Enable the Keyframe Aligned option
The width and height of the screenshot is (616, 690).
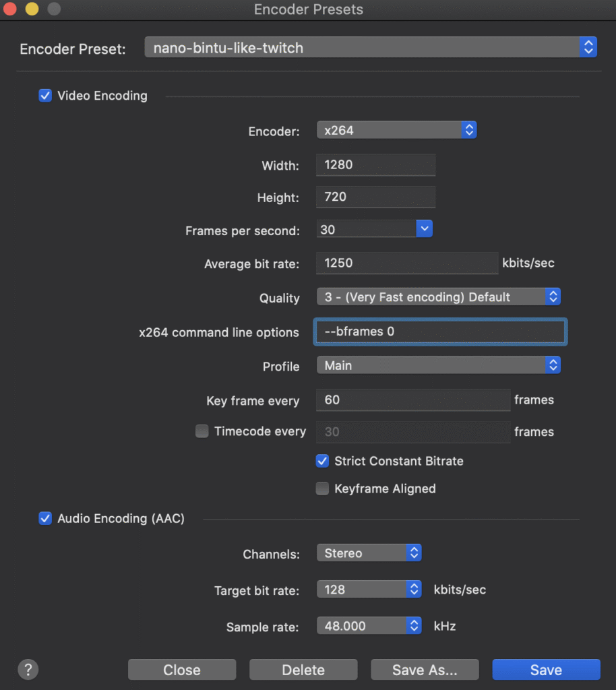(323, 489)
